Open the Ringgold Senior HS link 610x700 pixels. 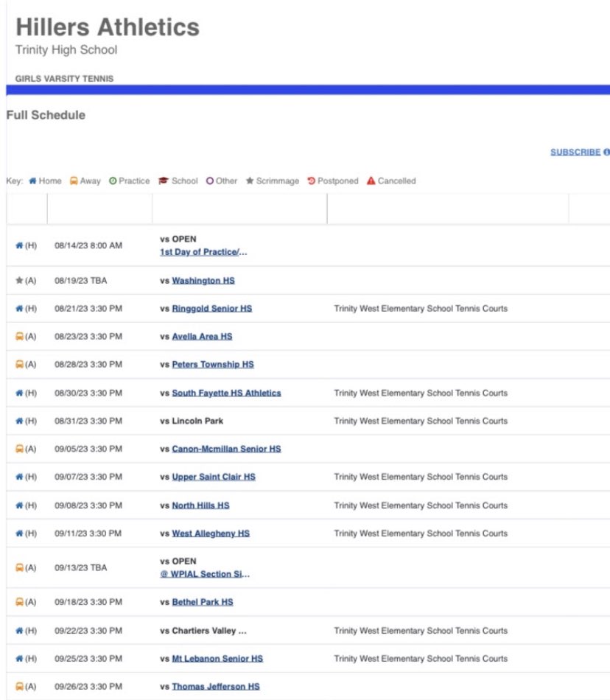(x=212, y=309)
